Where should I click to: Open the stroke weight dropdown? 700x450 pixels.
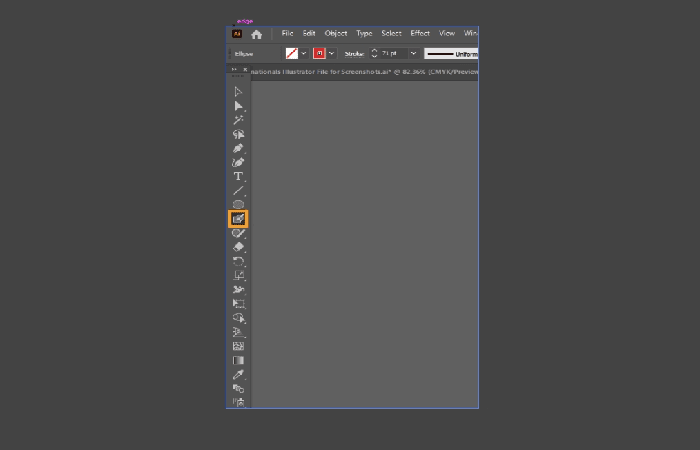click(413, 54)
